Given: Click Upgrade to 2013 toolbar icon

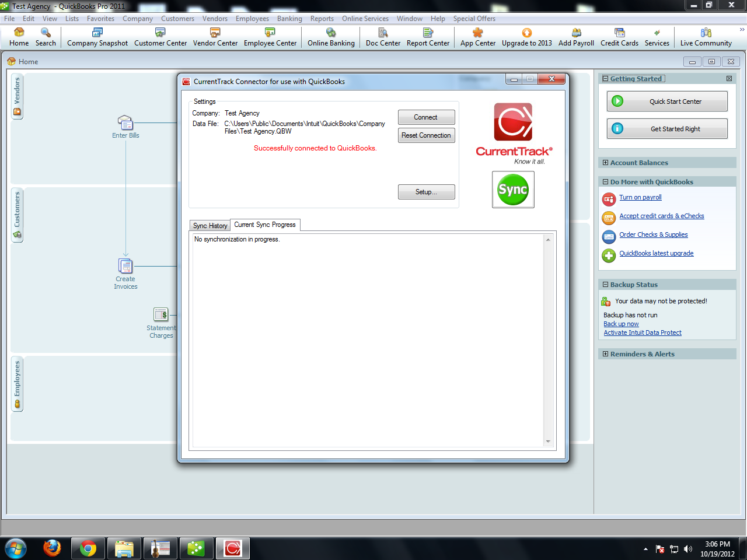Looking at the screenshot, I should (527, 37).
